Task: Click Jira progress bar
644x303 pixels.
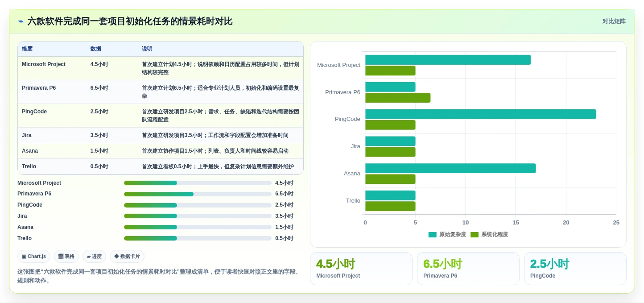Action: point(198,216)
